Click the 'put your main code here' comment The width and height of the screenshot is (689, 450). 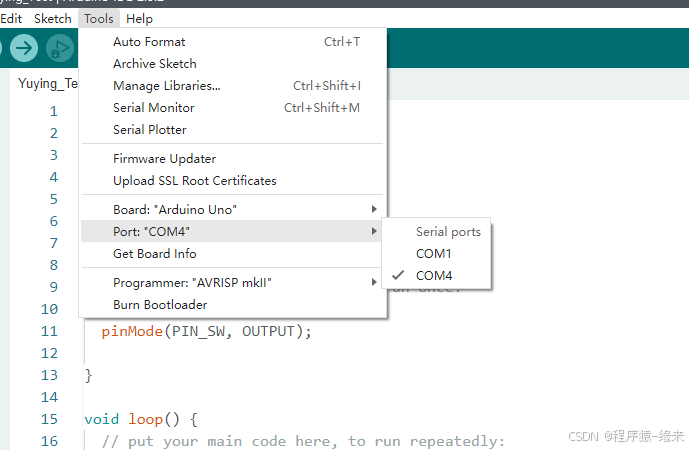[303, 441]
